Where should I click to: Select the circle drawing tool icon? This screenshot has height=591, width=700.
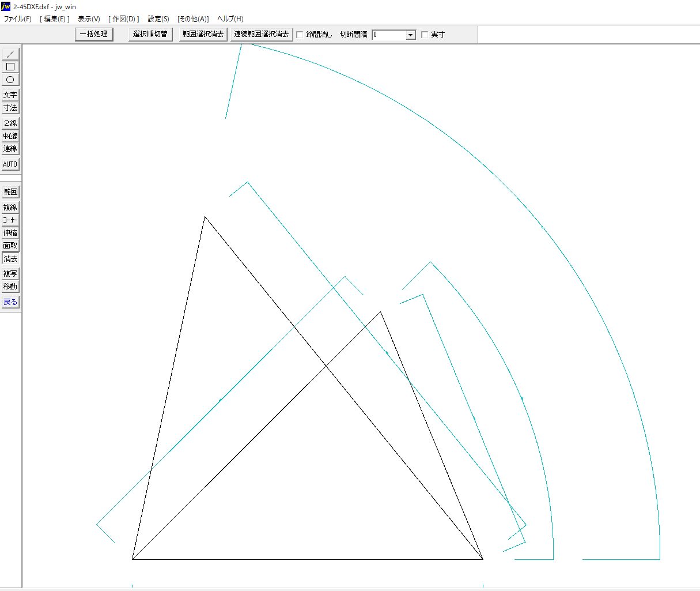point(10,80)
